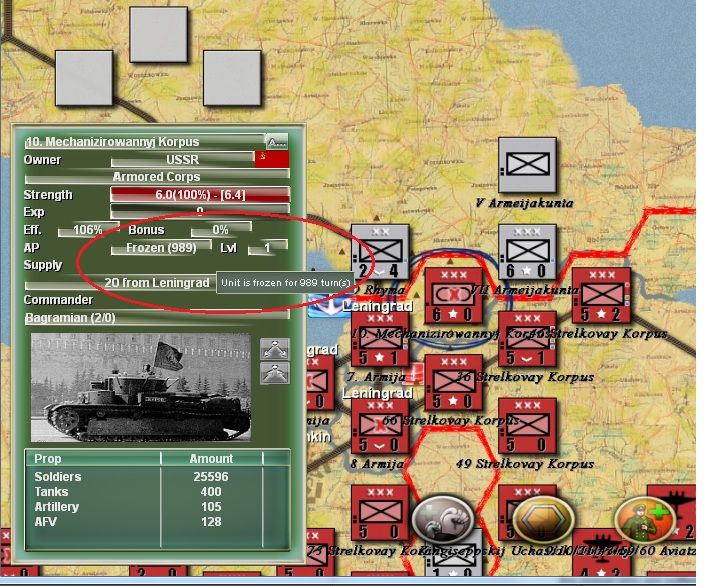The height and width of the screenshot is (586, 715).
Task: Click the tank photo of the unit
Action: click(140, 387)
